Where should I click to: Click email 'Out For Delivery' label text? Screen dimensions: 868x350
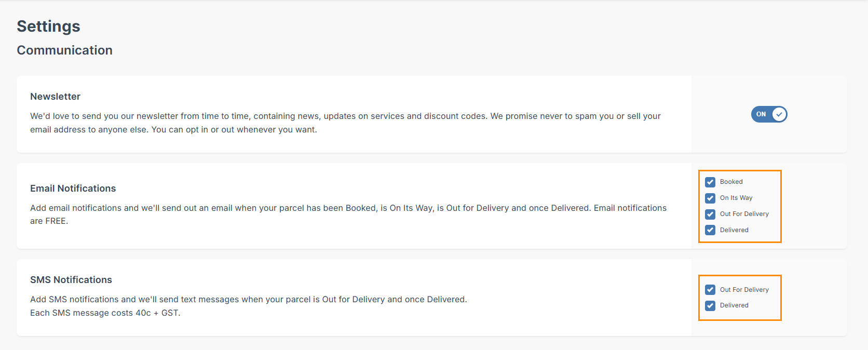click(744, 214)
